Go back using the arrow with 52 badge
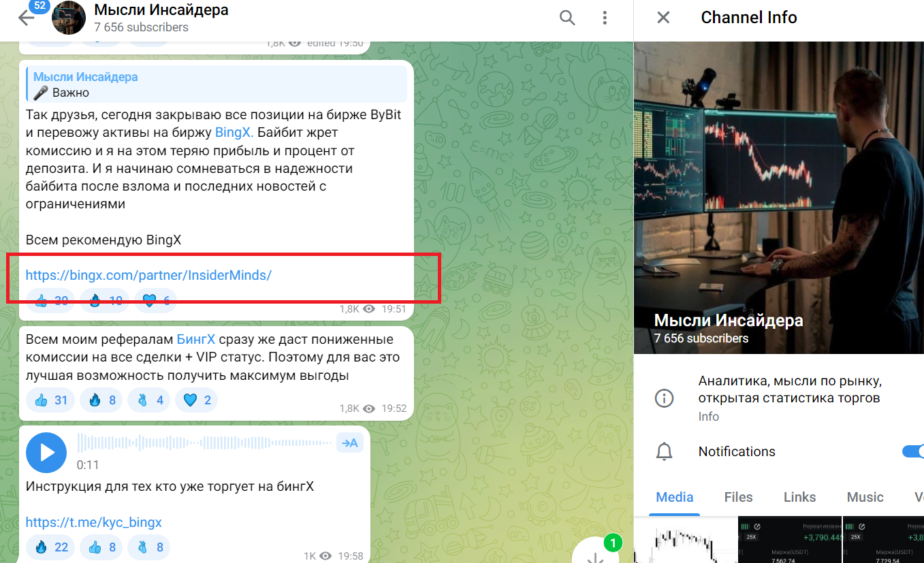The image size is (924, 563). [26, 18]
